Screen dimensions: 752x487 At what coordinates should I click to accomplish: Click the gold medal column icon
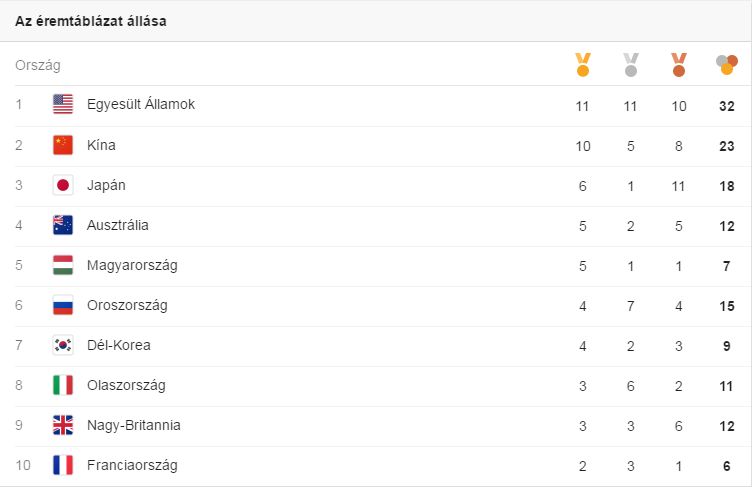pyautogui.click(x=583, y=64)
